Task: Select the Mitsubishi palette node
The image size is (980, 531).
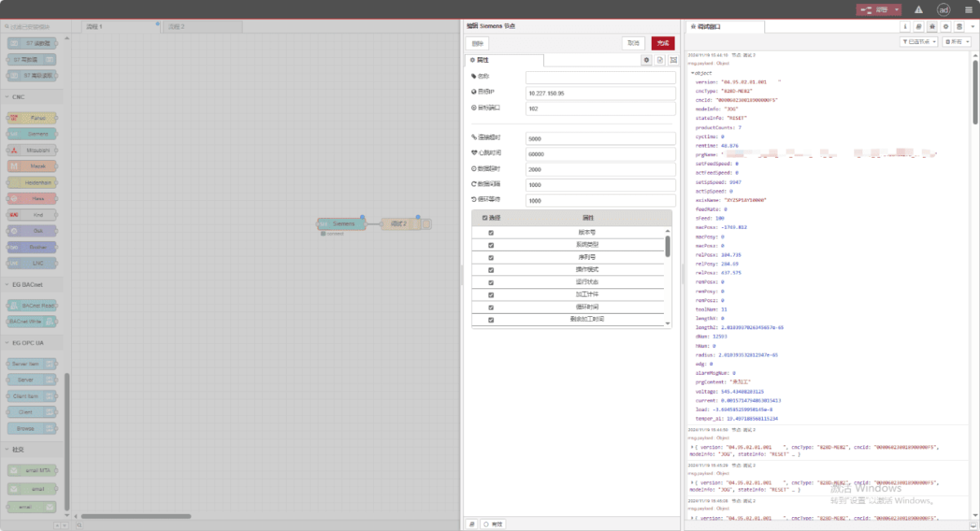Action: [32, 150]
